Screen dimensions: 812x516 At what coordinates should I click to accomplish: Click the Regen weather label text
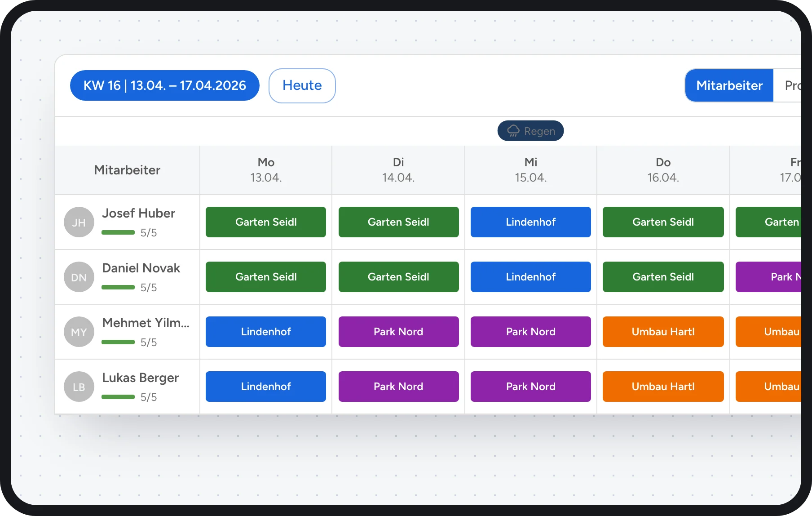click(x=540, y=131)
